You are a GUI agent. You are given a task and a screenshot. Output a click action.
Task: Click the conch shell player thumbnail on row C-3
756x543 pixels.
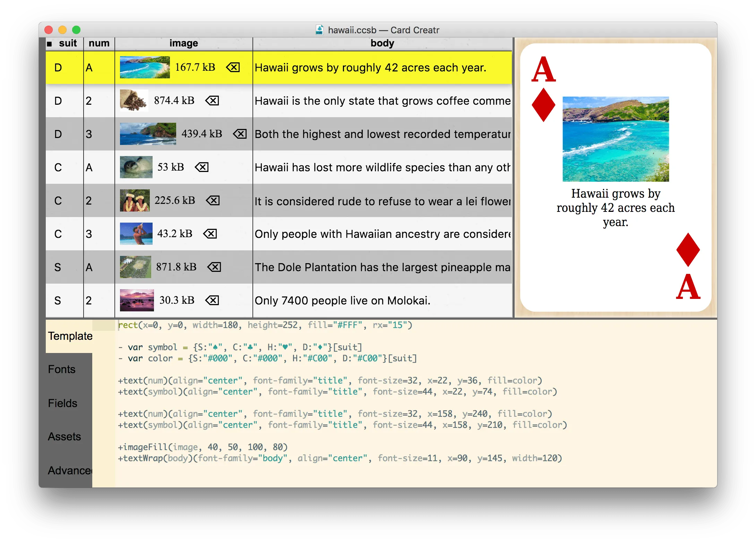136,234
